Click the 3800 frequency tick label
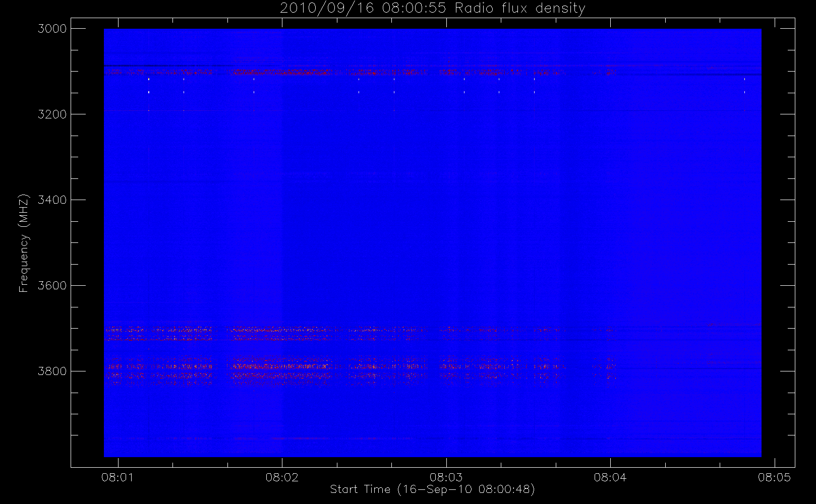Viewport: 816px width, 504px height. click(x=52, y=371)
